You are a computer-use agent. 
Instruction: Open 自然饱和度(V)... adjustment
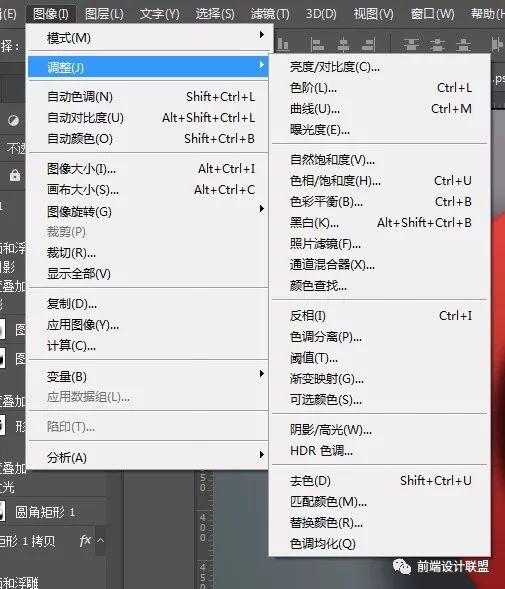point(380,160)
